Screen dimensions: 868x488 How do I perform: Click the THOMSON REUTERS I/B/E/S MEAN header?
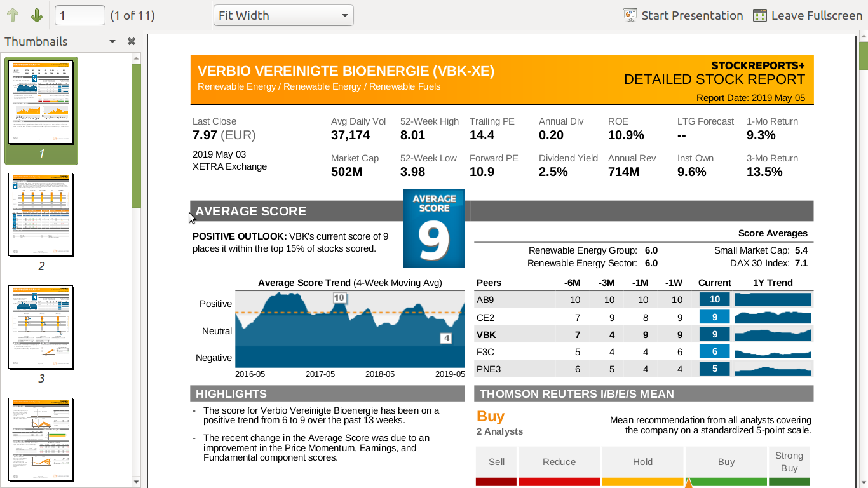coord(644,393)
